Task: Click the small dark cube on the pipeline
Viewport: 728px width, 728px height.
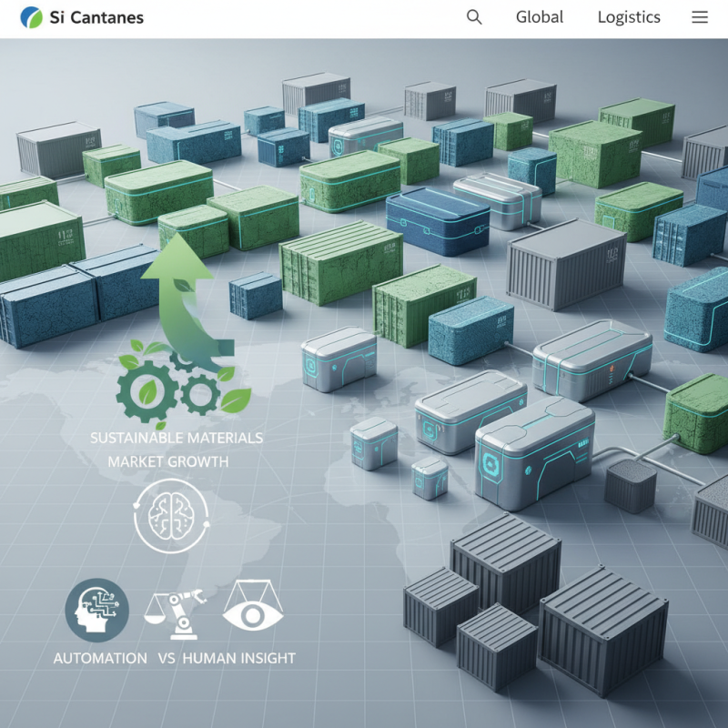Action: point(630,484)
